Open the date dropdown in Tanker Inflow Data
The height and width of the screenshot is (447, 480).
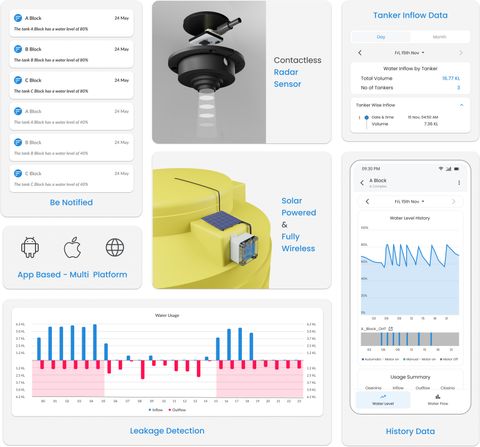[x=409, y=53]
